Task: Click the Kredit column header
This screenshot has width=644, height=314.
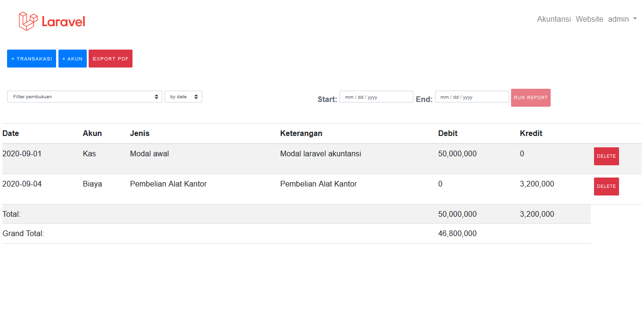Action: 531,134
